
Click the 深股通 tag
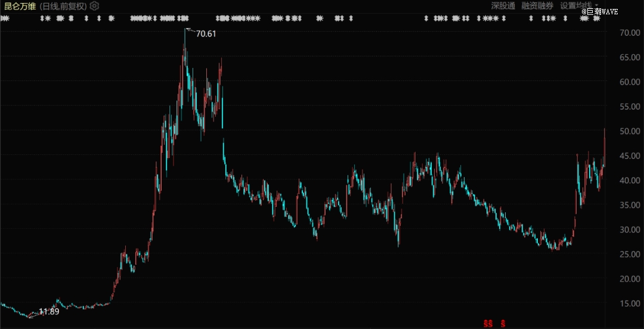pos(503,5)
